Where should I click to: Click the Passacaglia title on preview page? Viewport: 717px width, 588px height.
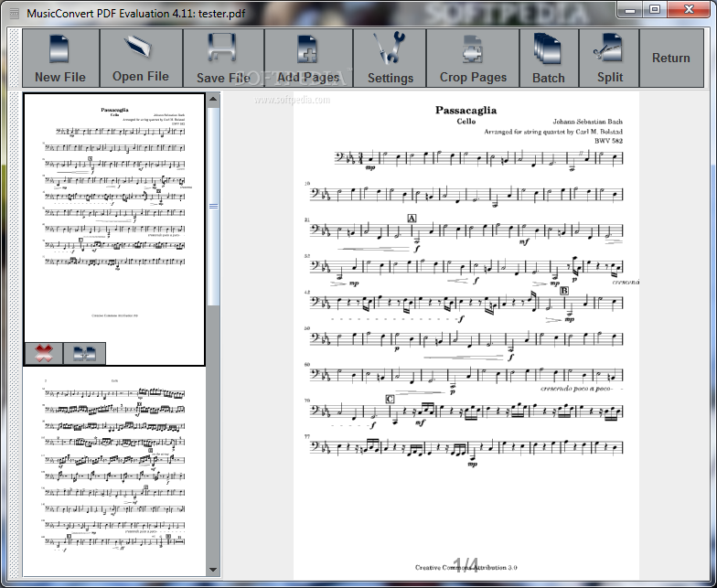[466, 110]
